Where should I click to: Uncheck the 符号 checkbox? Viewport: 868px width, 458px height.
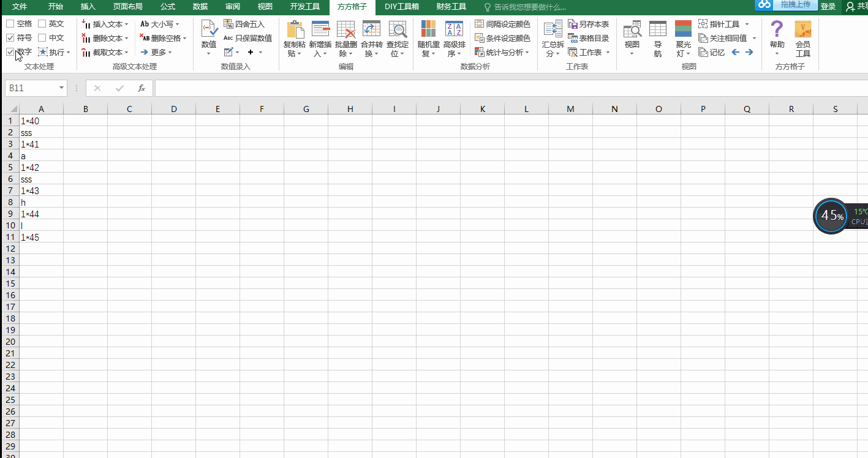coord(10,38)
